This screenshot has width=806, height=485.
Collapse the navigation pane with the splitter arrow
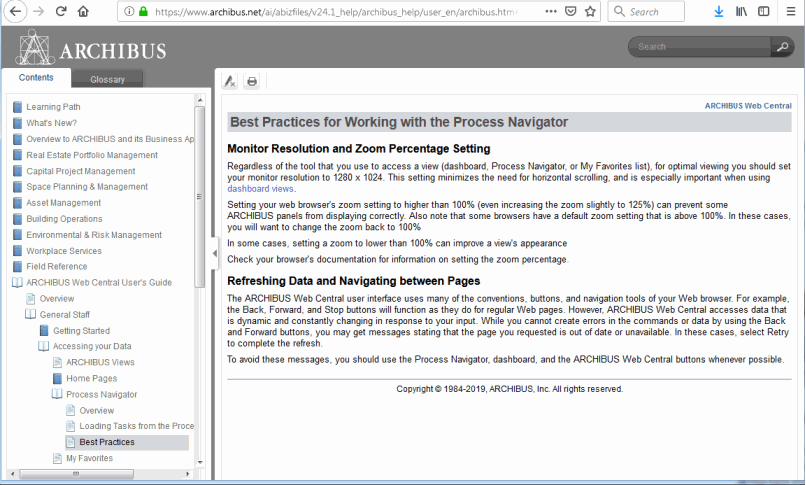213,253
